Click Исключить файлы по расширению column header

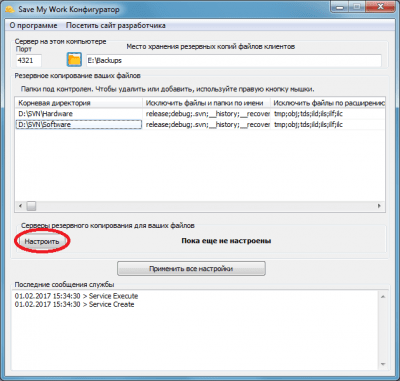[328, 103]
